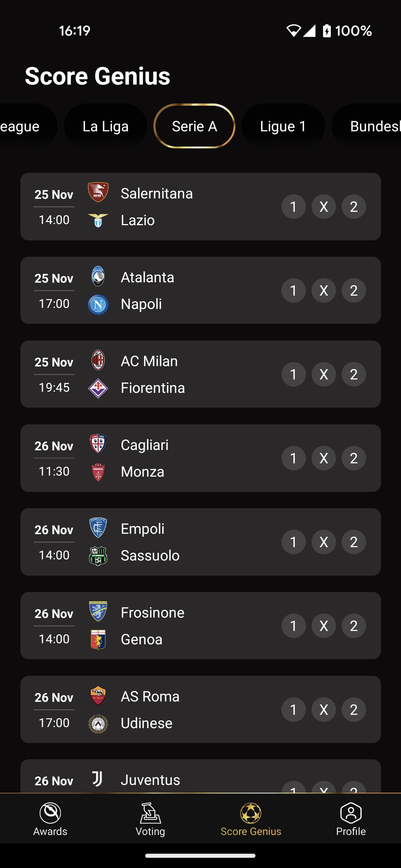The width and height of the screenshot is (401, 868).
Task: Tap the Salernitana club crest
Action: coord(98,192)
